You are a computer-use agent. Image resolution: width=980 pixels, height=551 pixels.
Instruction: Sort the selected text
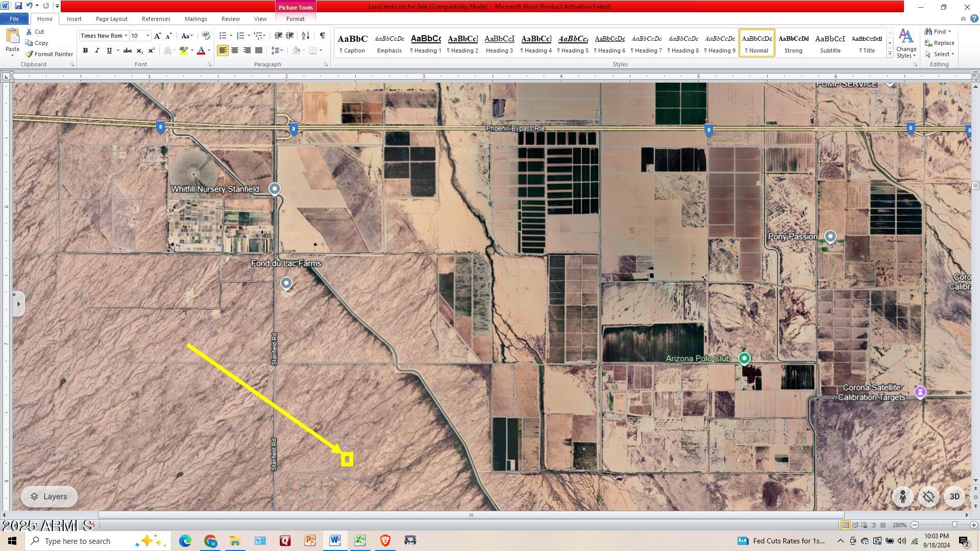pyautogui.click(x=305, y=36)
